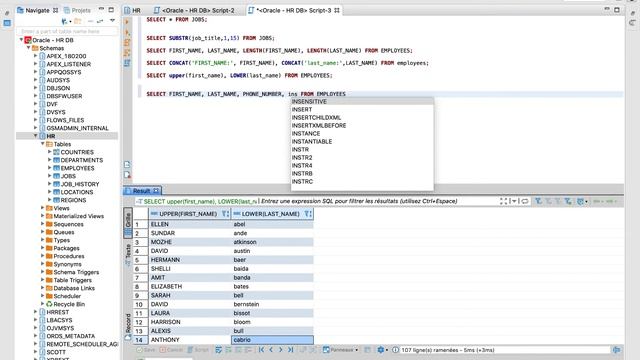This screenshot has height=360, width=640.
Task: Choose INSERT from autocomplete list
Action: pos(302,109)
